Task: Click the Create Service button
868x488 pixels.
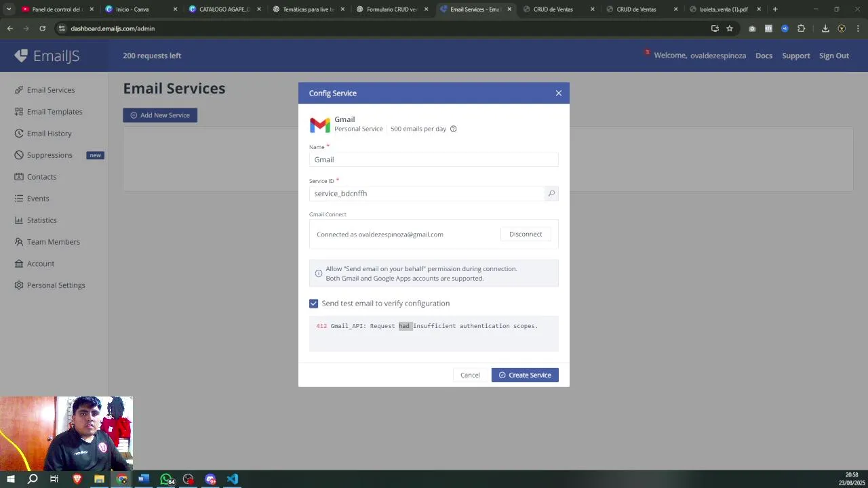Action: pyautogui.click(x=525, y=375)
